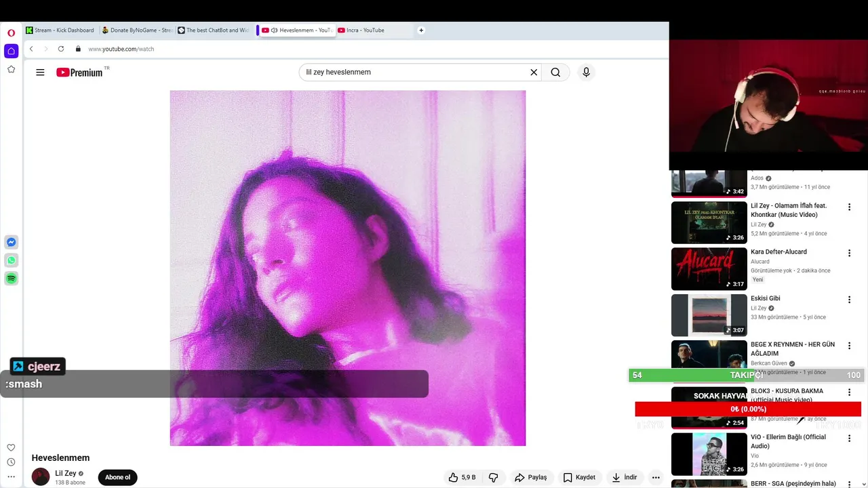
Task: Open options menu for Ellerim Bağlı video
Action: tap(849, 439)
